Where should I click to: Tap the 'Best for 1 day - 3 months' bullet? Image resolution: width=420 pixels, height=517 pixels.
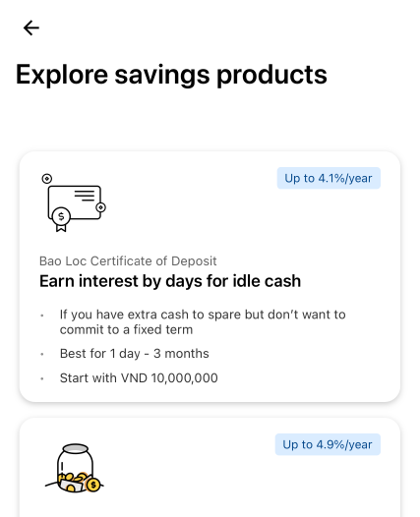click(135, 354)
